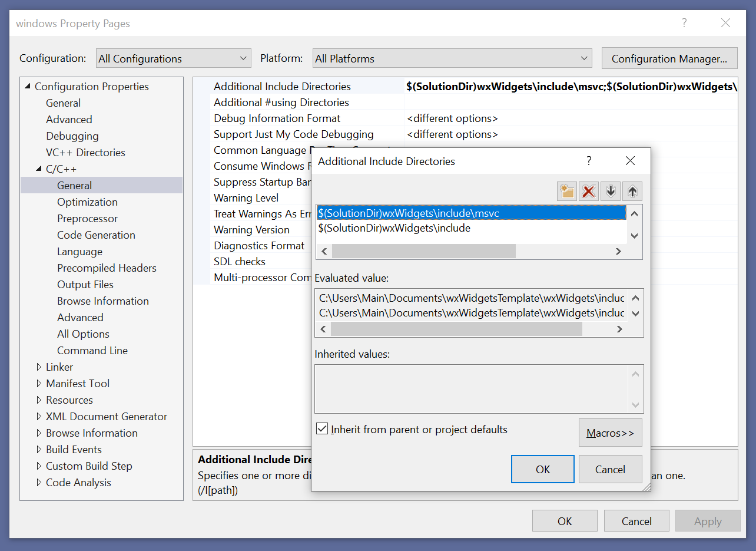Expand the XML Document Generator node
The width and height of the screenshot is (756, 551).
[x=39, y=417]
